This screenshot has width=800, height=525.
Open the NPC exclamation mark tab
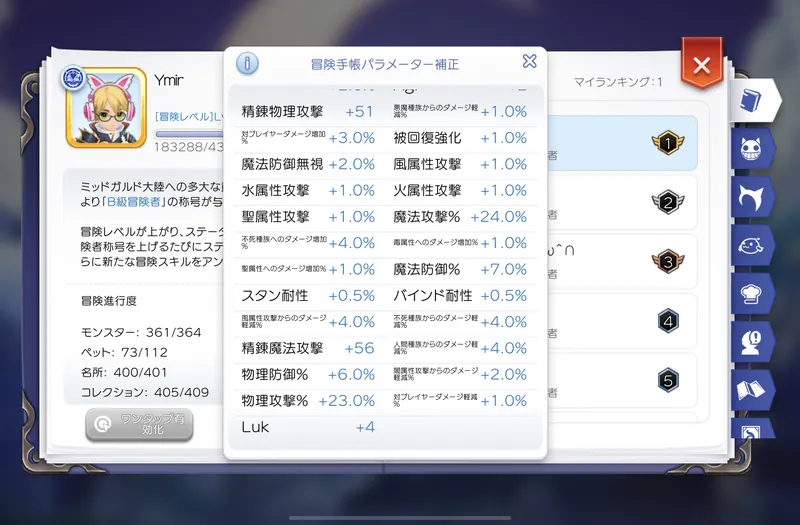coord(752,342)
